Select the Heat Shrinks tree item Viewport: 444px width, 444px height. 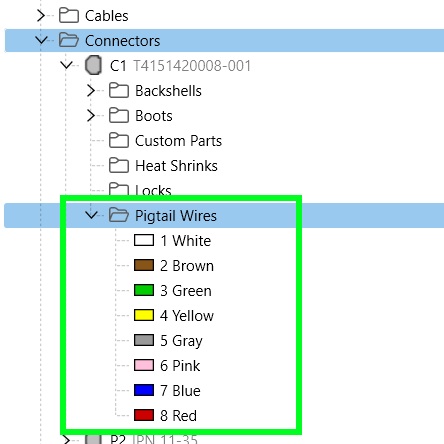(176, 166)
